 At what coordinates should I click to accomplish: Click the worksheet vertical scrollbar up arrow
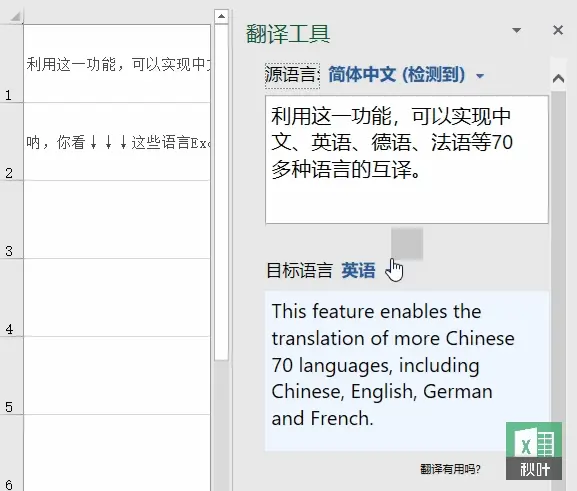221,16
